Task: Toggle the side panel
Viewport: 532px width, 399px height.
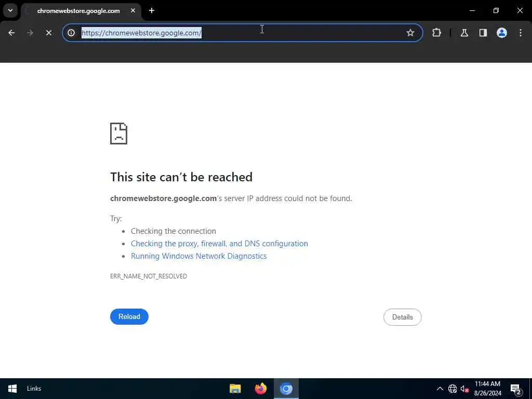Action: pos(483,33)
